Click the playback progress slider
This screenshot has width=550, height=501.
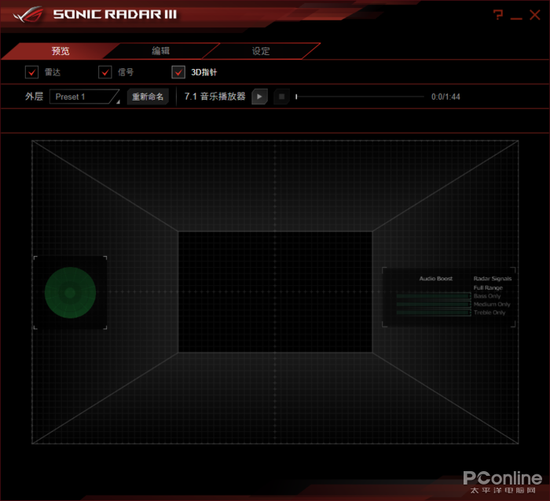click(360, 96)
